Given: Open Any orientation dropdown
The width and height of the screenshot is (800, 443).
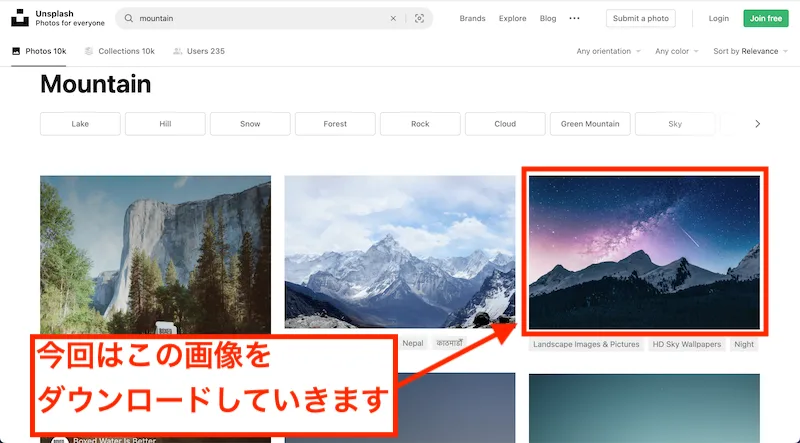Looking at the screenshot, I should click(x=609, y=51).
